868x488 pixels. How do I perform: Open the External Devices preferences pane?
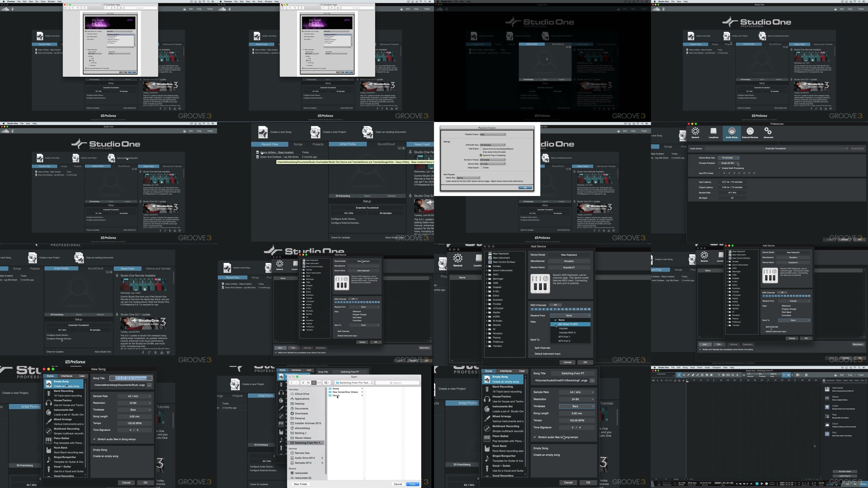click(750, 133)
